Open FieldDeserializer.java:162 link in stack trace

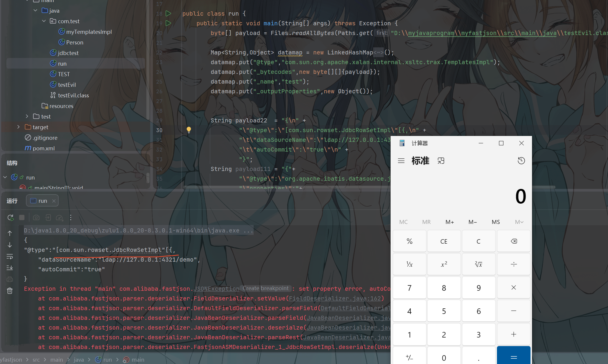point(335,298)
